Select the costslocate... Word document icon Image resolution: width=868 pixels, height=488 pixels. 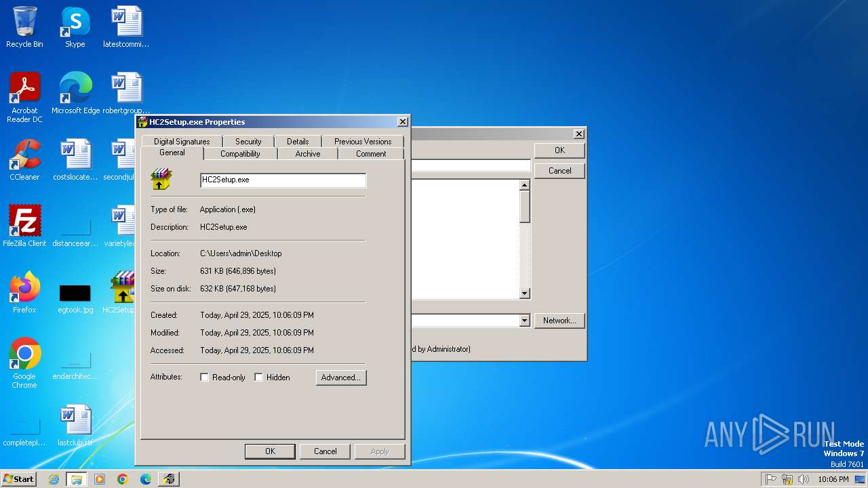point(75,159)
